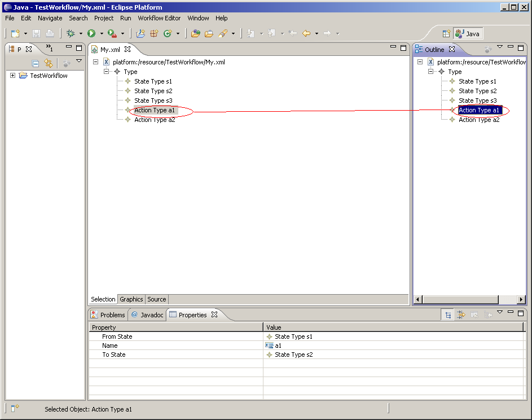Click the Open Perspective icon
532x420 pixels.
(446, 34)
